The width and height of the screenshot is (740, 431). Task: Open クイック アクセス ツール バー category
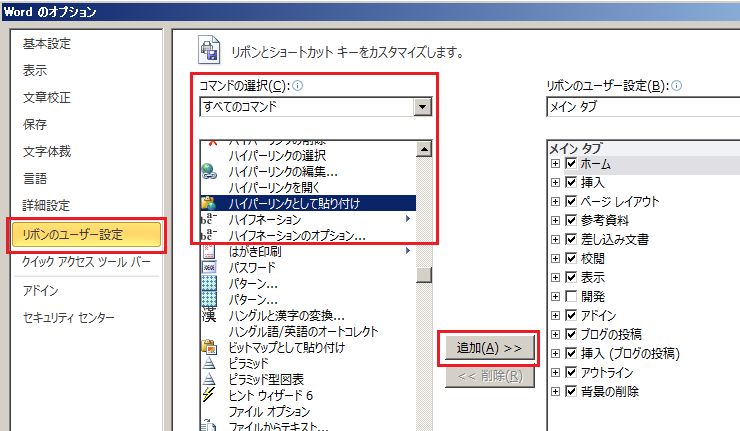click(86, 261)
